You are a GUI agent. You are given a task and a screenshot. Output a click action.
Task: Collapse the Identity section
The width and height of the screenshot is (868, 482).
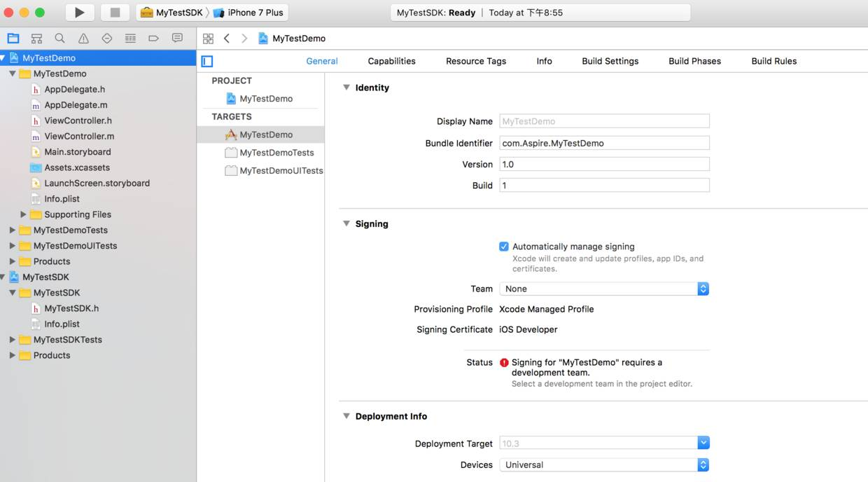pos(346,88)
